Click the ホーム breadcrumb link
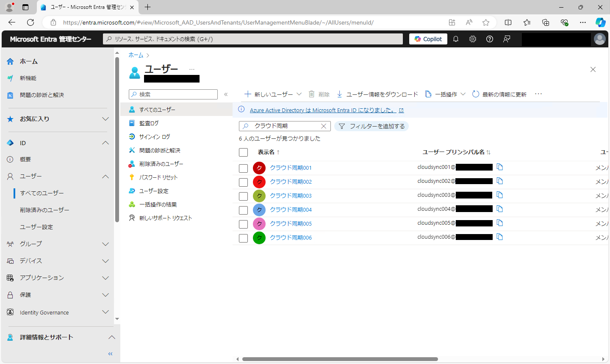This screenshot has height=364, width=610. point(136,55)
